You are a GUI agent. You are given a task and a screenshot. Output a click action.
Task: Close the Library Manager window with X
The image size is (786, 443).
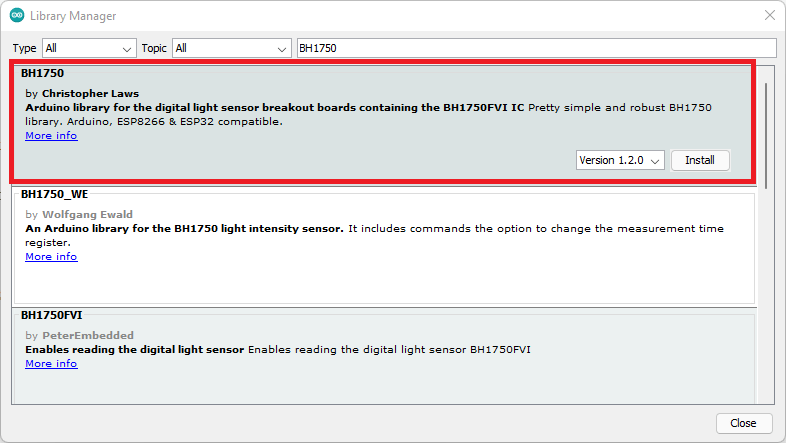[769, 16]
